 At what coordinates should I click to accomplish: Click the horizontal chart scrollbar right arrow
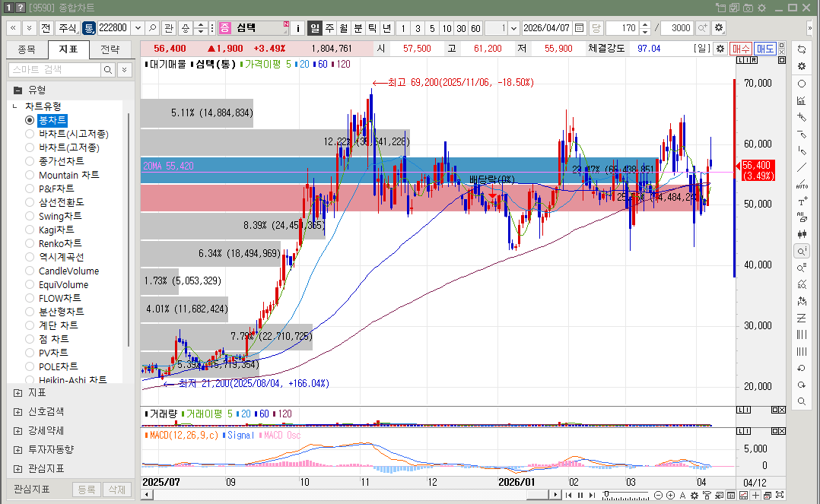(x=555, y=495)
